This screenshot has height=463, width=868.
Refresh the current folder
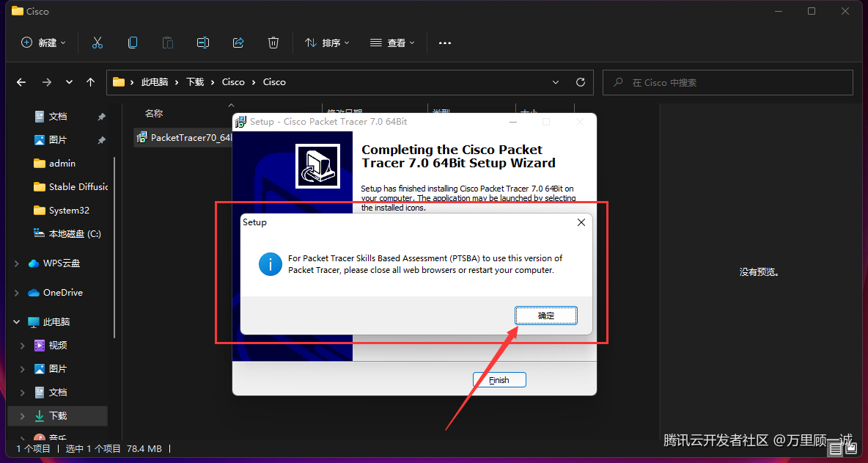tap(580, 82)
